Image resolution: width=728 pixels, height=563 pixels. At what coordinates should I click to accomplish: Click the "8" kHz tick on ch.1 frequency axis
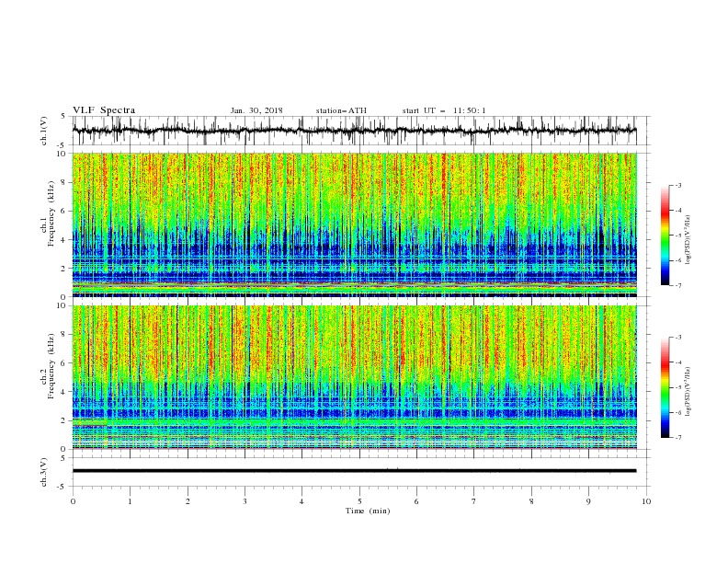click(x=63, y=182)
